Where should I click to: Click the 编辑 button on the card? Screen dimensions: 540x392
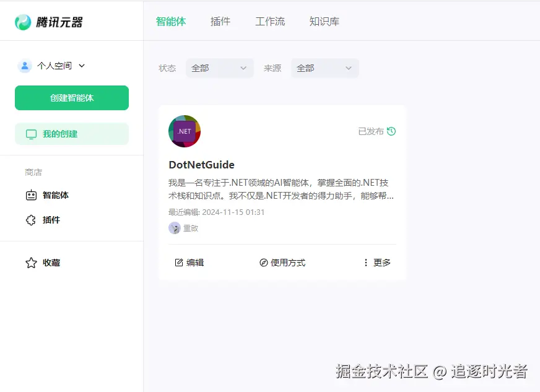[189, 263]
